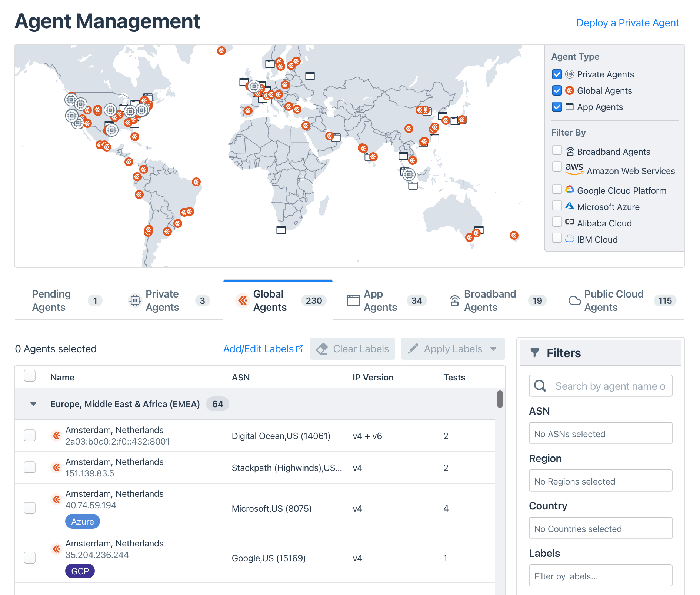Screen dimensions: 700x595
Task: Enable the Amazon Web Services filter
Action: tap(557, 167)
